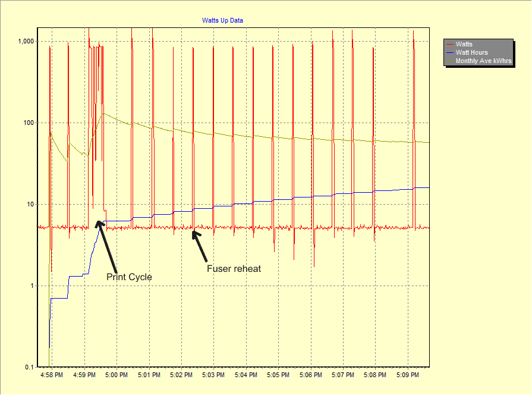Click the 'Fuser reheat' annotation text
This screenshot has width=532, height=395.
pos(234,269)
